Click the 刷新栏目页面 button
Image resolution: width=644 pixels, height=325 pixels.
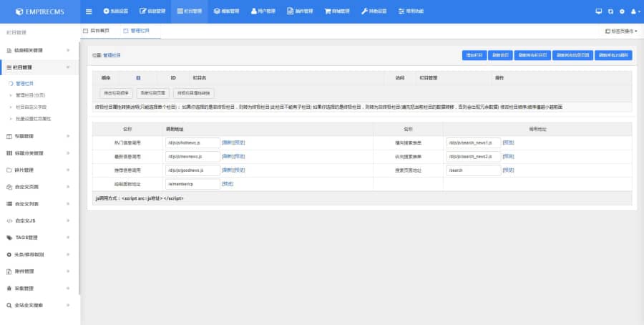tap(153, 93)
